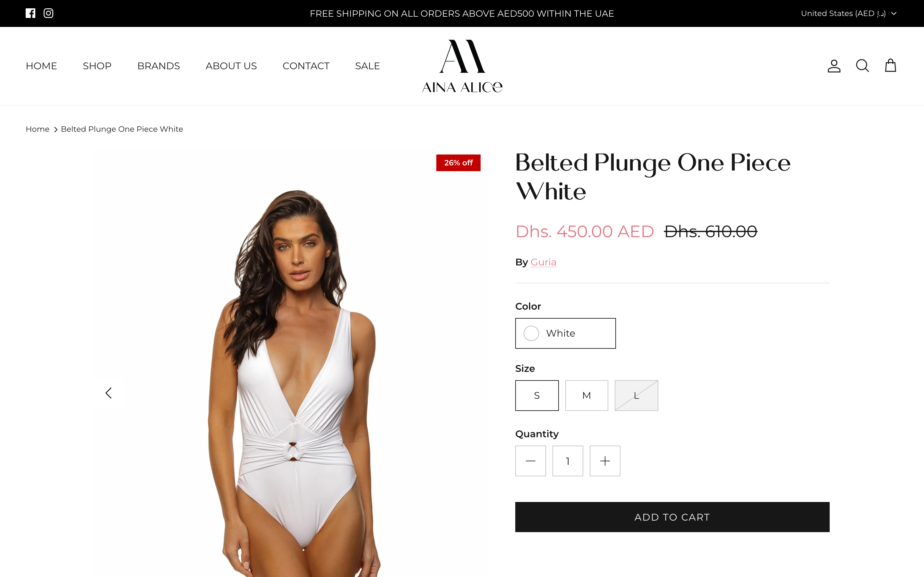Click the Aina Alice logo
The width and height of the screenshot is (924, 577).
[462, 66]
